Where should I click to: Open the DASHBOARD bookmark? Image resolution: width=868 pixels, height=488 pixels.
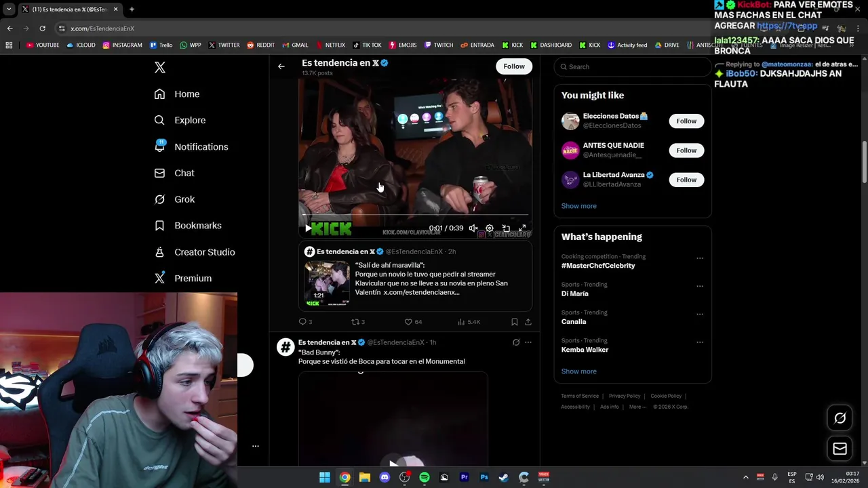551,45
